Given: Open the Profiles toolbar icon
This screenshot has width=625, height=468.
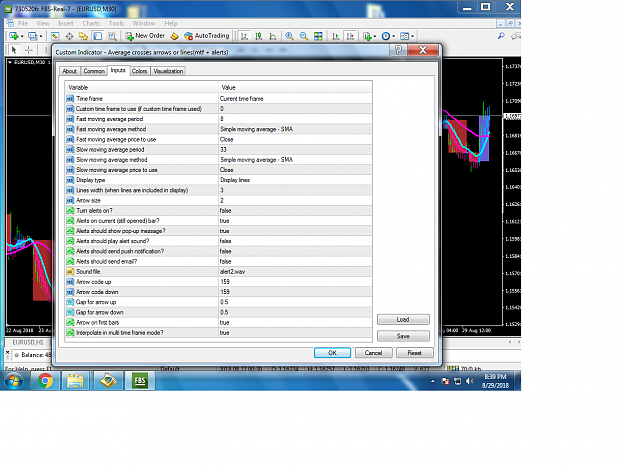Looking at the screenshot, I should (x=32, y=36).
